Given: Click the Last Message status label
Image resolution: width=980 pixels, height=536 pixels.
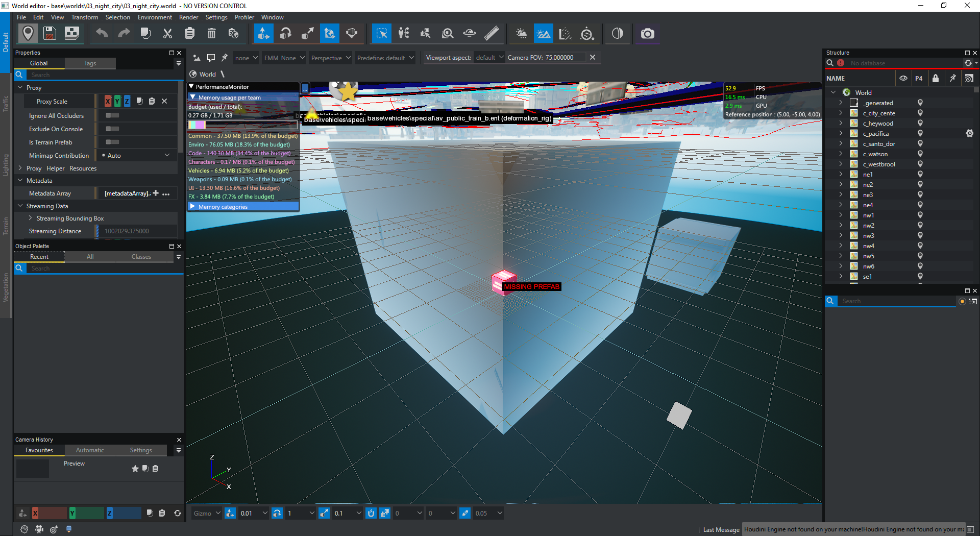Looking at the screenshot, I should click(721, 529).
